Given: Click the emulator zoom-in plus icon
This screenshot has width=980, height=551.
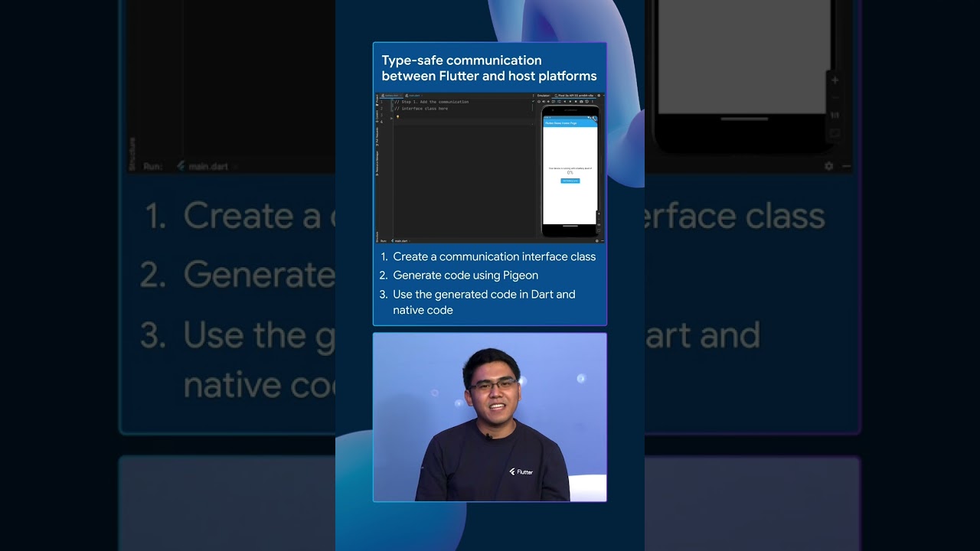Looking at the screenshot, I should 599,214.
